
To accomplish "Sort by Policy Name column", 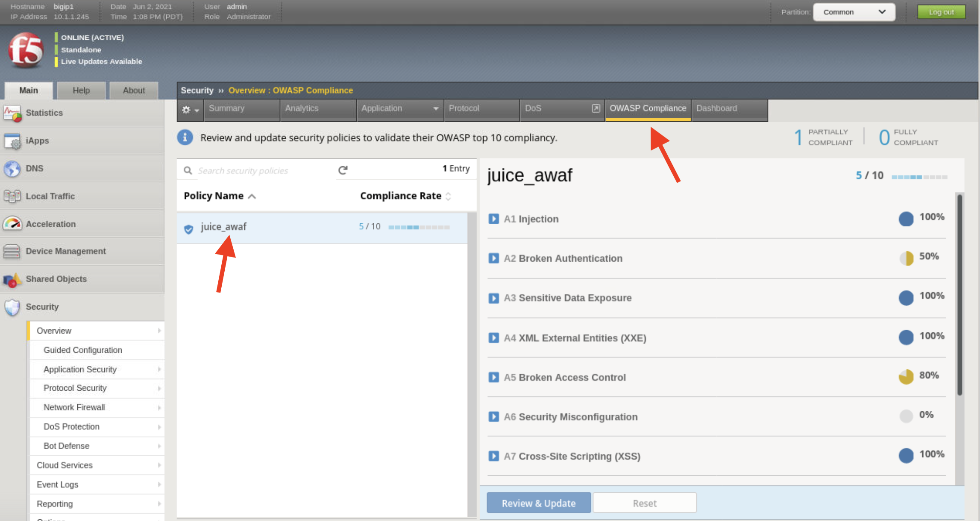I will point(220,196).
